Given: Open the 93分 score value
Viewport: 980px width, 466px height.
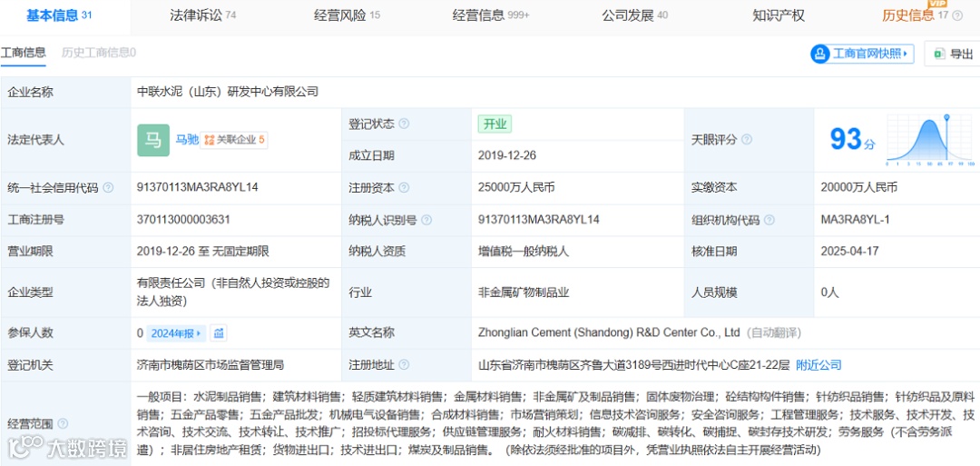Looking at the screenshot, I should click(x=852, y=140).
